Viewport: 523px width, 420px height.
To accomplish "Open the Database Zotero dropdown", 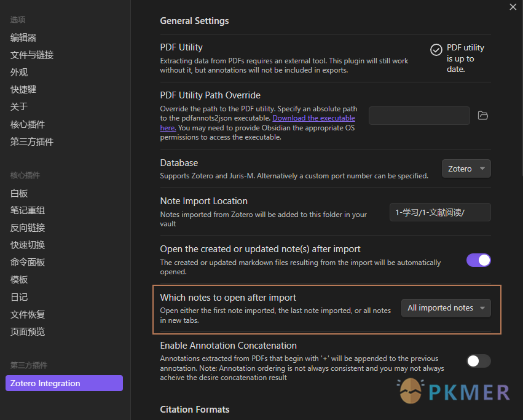I will (466, 168).
